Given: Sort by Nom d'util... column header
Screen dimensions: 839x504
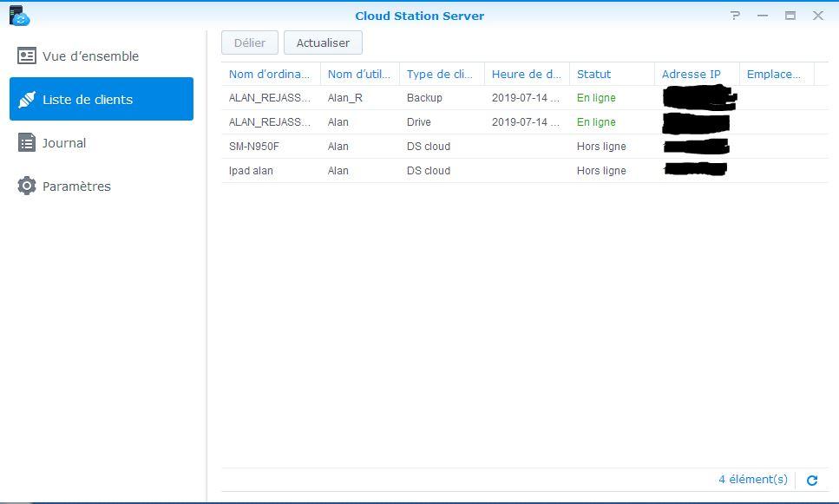Looking at the screenshot, I should click(x=359, y=74).
